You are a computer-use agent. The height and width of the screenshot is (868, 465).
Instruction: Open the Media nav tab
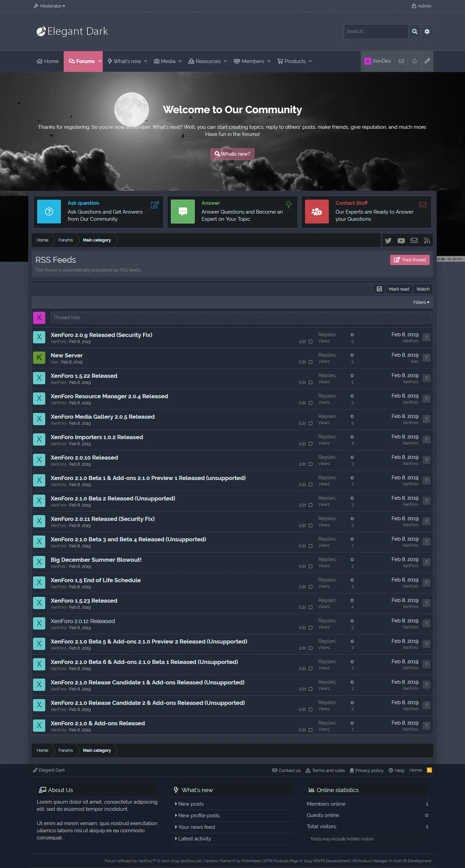tap(165, 61)
